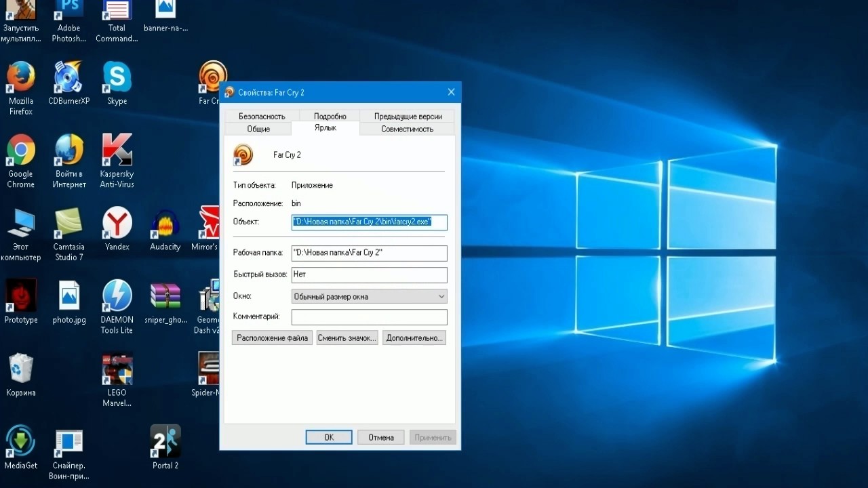Select the sniper_gho archive icon
The image size is (868, 488).
(165, 302)
